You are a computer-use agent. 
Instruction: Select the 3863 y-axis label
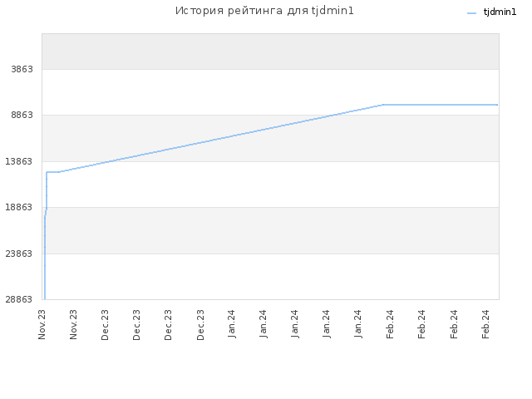pos(22,69)
